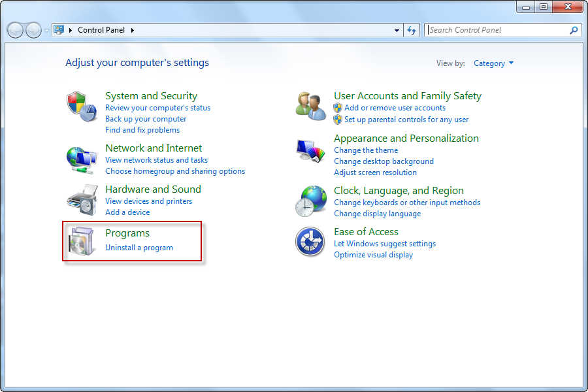Open Choose homegroup and sharing options
This screenshot has height=392, width=588.
(175, 171)
